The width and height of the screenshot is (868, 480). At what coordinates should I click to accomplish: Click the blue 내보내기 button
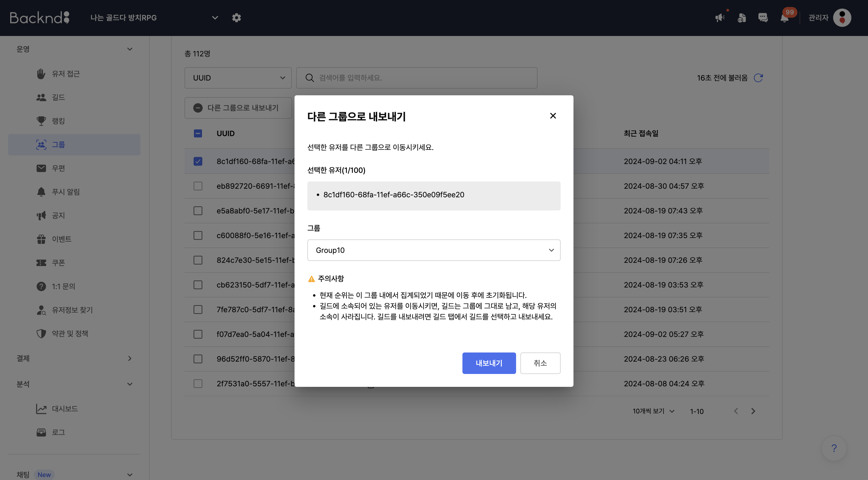tap(489, 363)
